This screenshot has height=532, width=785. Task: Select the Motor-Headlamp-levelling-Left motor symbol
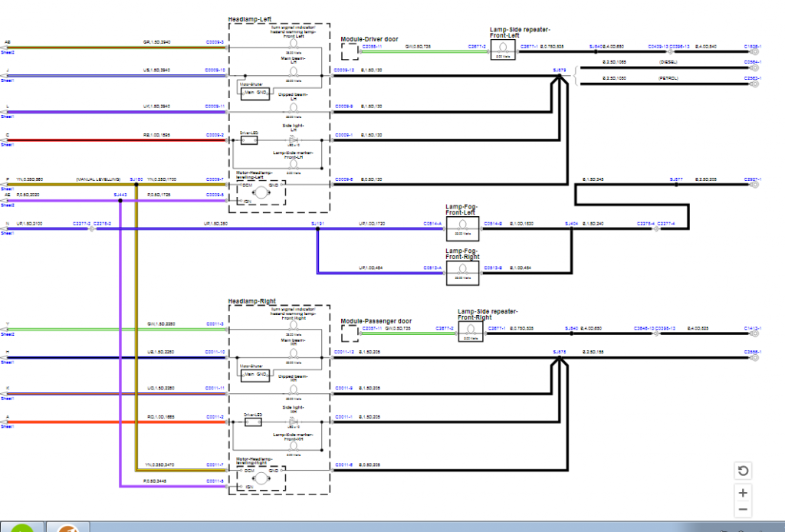click(261, 192)
